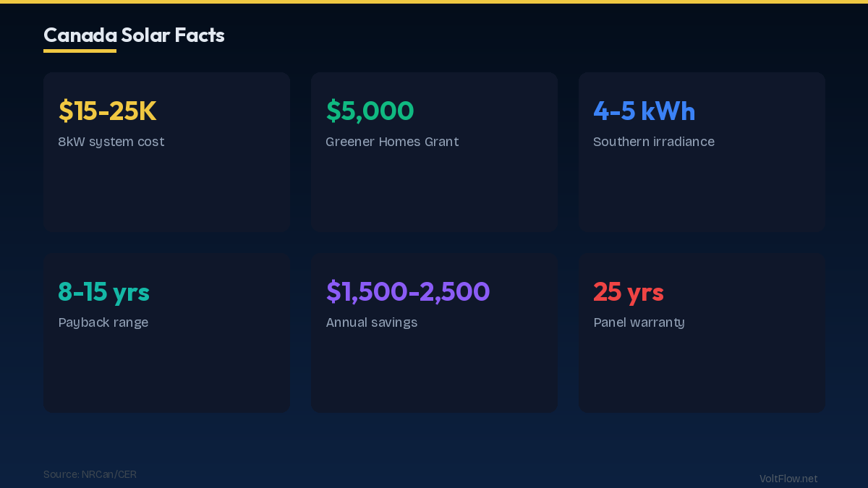Screen dimensions: 868x488
Task: Click the Source: NRCan/CER citation
Action: click(x=90, y=474)
